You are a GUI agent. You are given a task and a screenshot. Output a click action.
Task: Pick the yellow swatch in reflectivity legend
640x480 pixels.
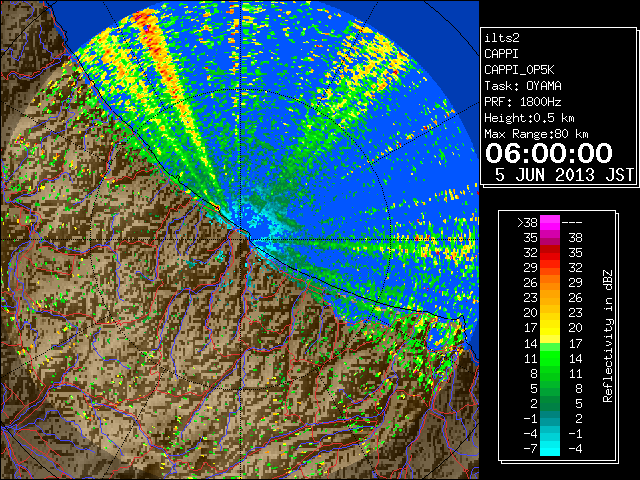tap(550, 328)
